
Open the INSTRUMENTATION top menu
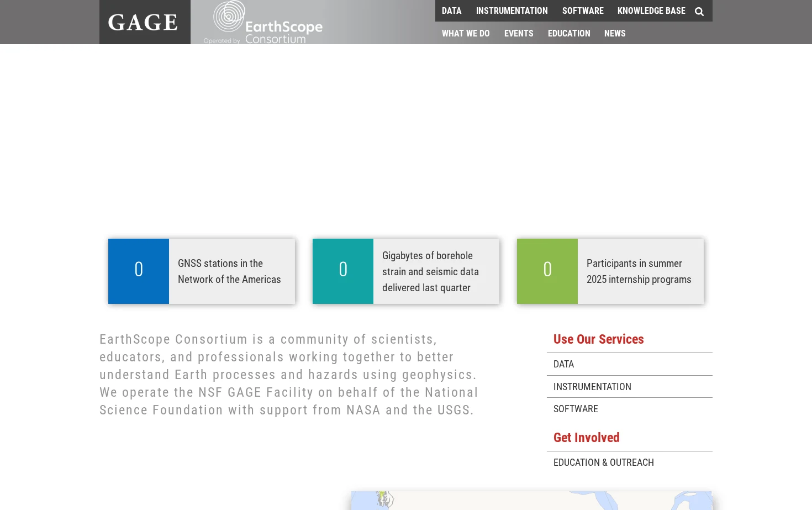(512, 10)
